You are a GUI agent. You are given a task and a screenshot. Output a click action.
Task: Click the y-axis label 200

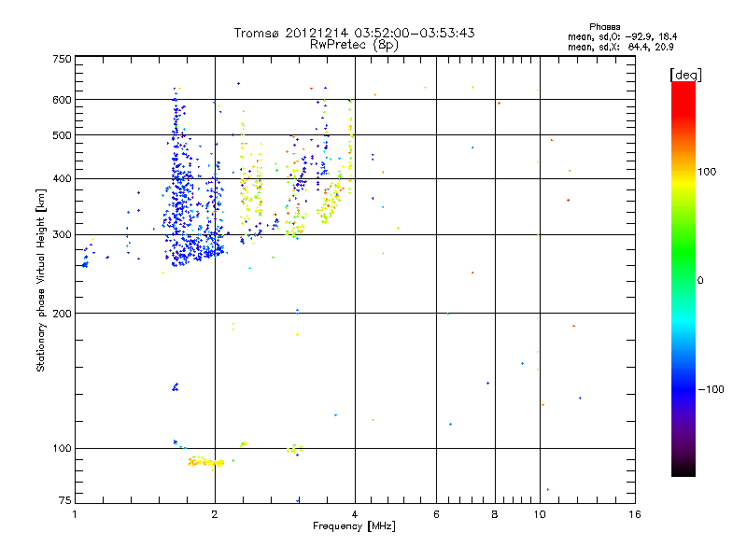(63, 314)
